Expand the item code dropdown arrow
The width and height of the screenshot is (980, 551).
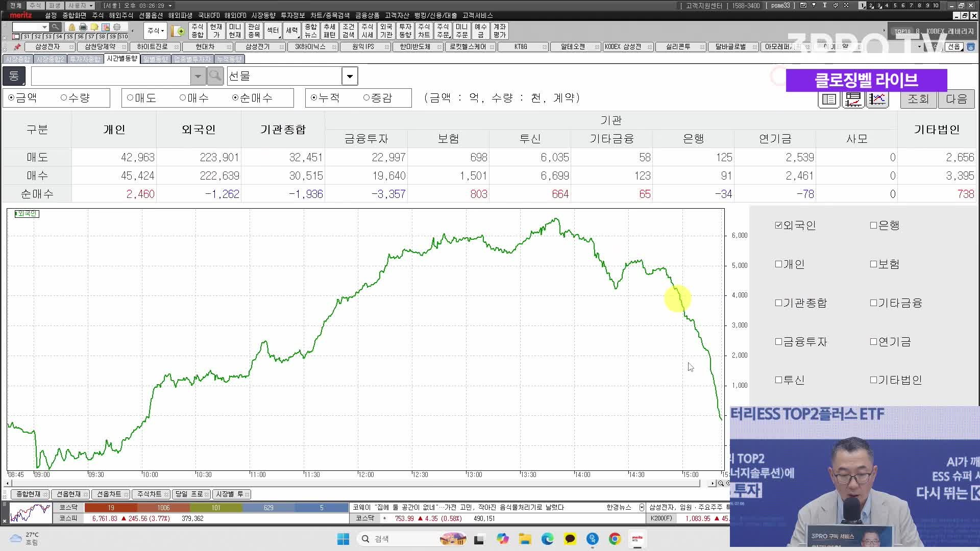(x=198, y=76)
